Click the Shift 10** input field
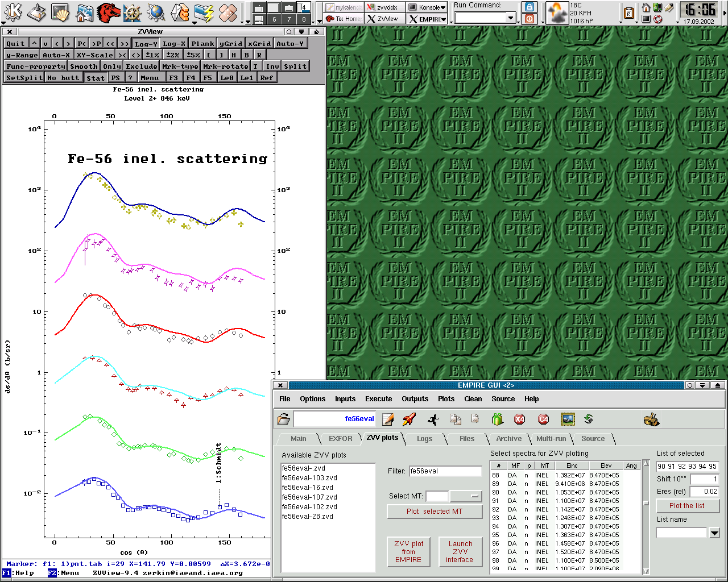728x582 pixels. (x=705, y=479)
